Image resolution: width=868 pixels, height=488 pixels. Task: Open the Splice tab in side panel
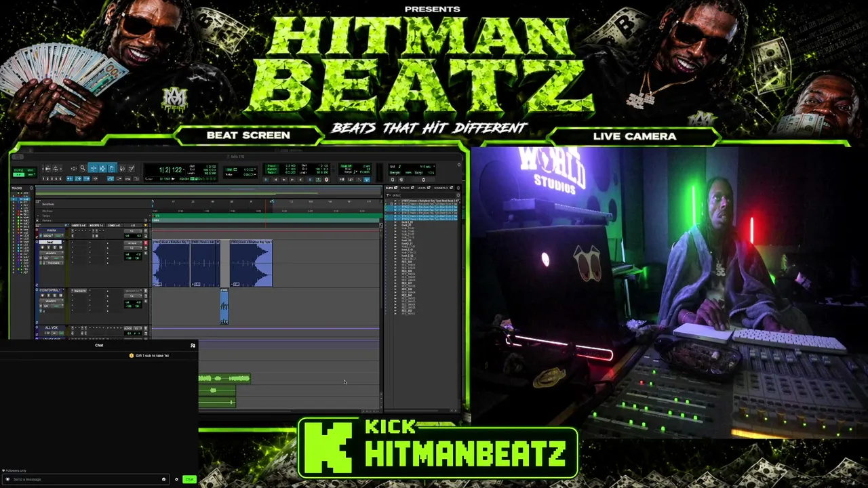pyautogui.click(x=408, y=188)
